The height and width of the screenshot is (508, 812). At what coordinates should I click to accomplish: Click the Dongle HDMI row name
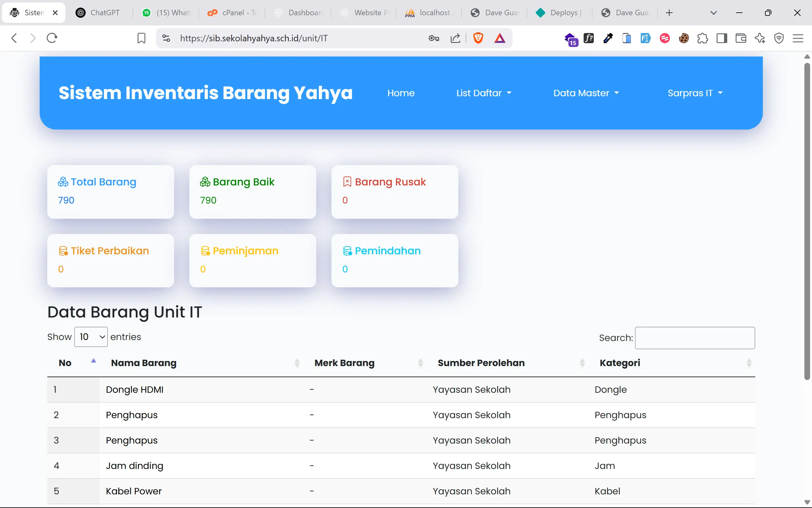coord(134,390)
